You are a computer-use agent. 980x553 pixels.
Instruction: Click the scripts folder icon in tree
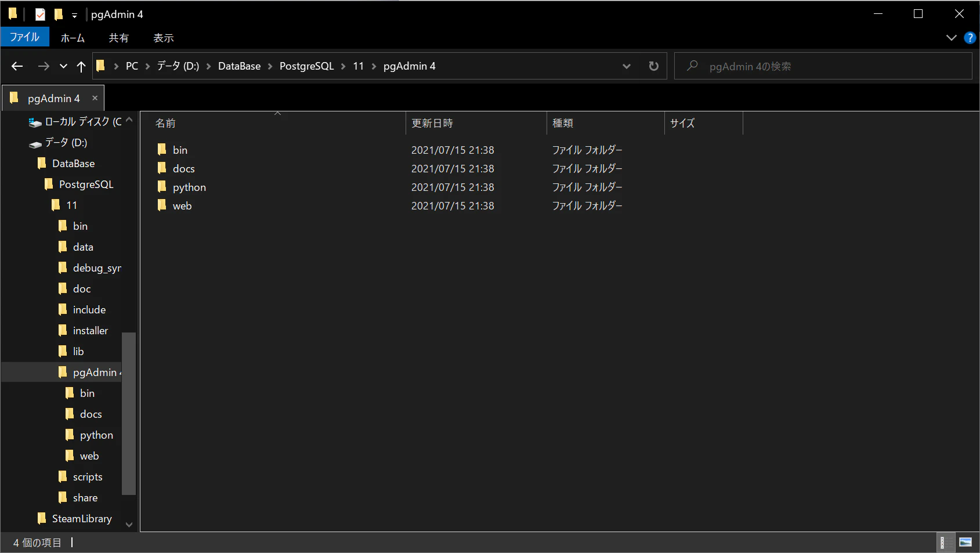pyautogui.click(x=63, y=476)
